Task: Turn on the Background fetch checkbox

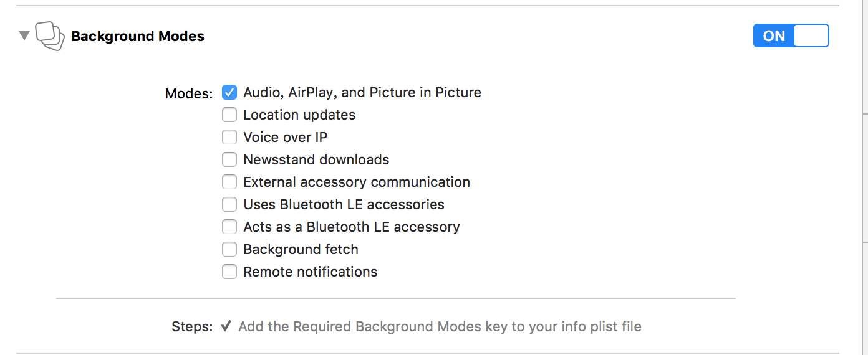Action: (229, 249)
